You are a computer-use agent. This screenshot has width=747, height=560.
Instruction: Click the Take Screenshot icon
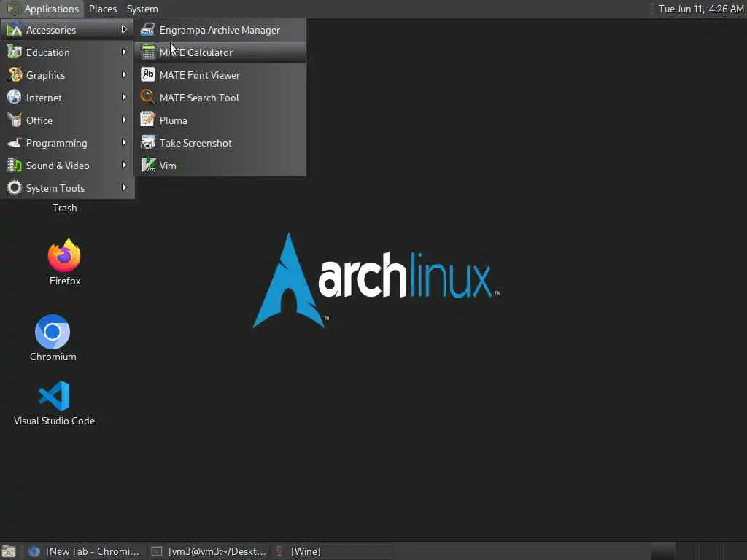tap(147, 142)
